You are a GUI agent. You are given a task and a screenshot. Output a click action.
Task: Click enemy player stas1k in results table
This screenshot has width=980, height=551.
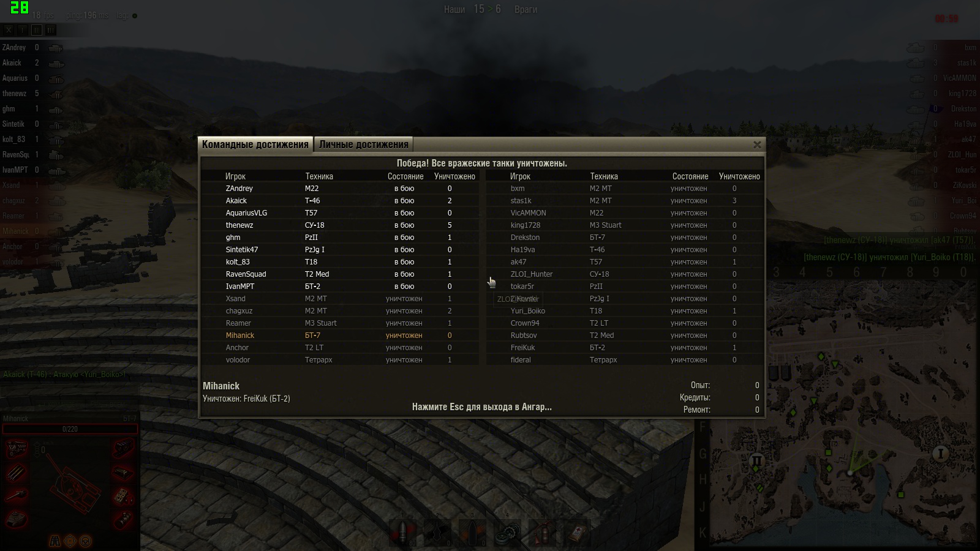pos(521,201)
